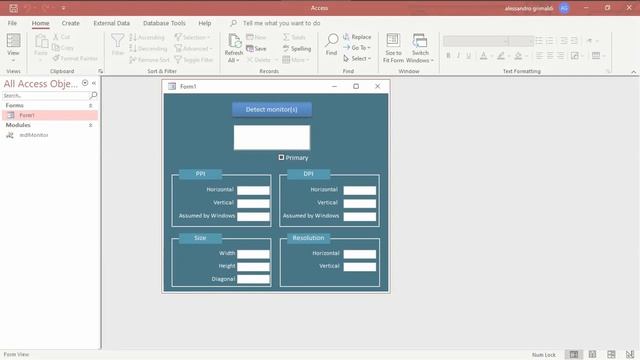Image resolution: width=640 pixels, height=360 pixels.
Task: Click the text highlight color button
Action: 501,56
